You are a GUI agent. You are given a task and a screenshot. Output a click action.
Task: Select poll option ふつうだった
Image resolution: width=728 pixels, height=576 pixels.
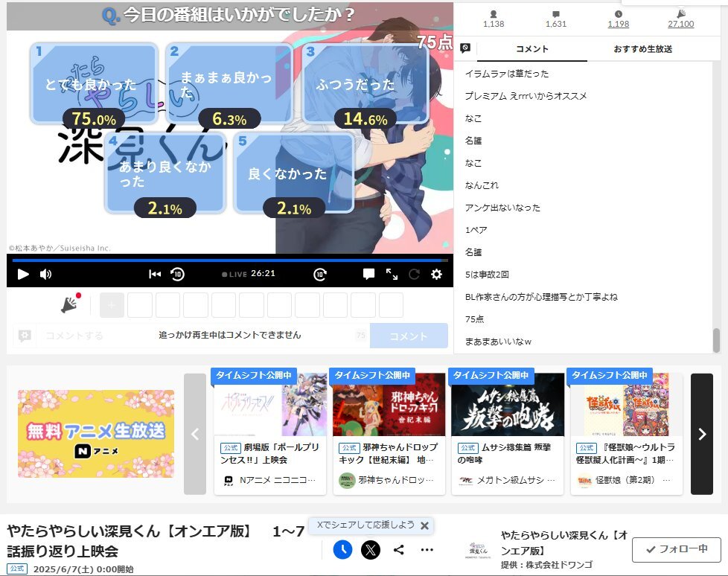click(365, 83)
